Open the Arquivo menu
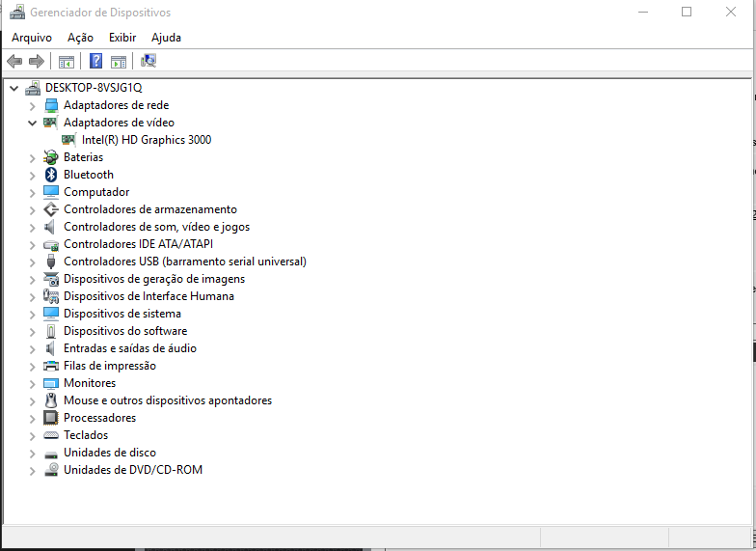 click(x=32, y=38)
